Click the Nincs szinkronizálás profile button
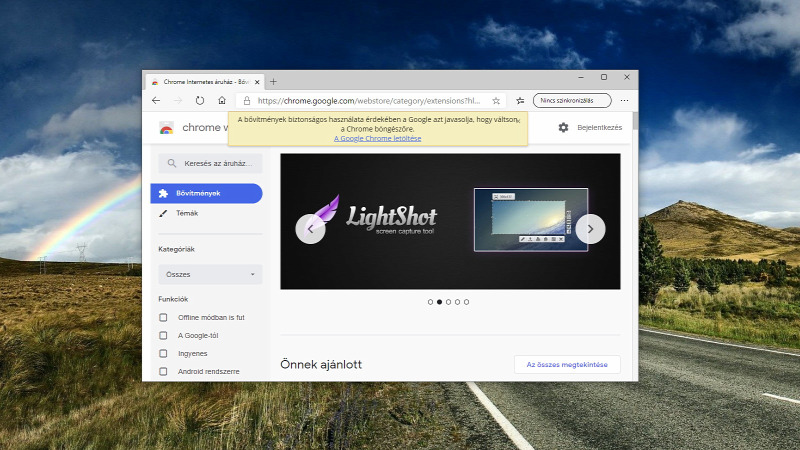800x450 pixels. click(572, 101)
